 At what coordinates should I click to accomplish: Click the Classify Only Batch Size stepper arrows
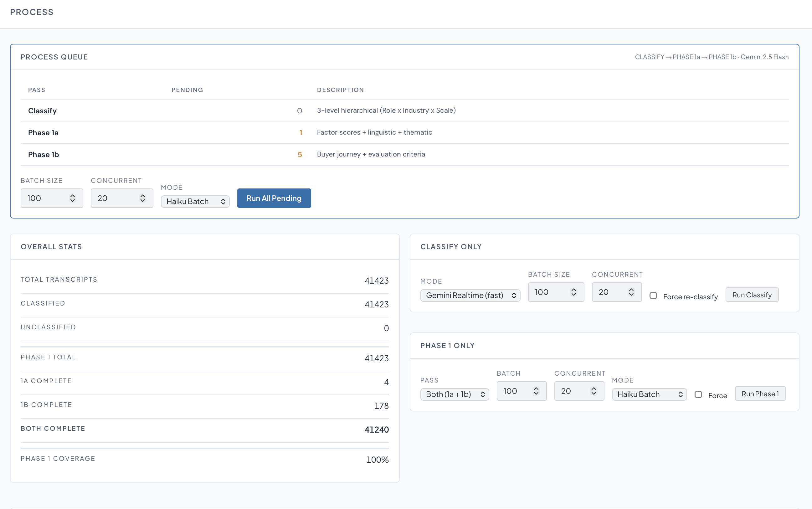[x=574, y=292]
